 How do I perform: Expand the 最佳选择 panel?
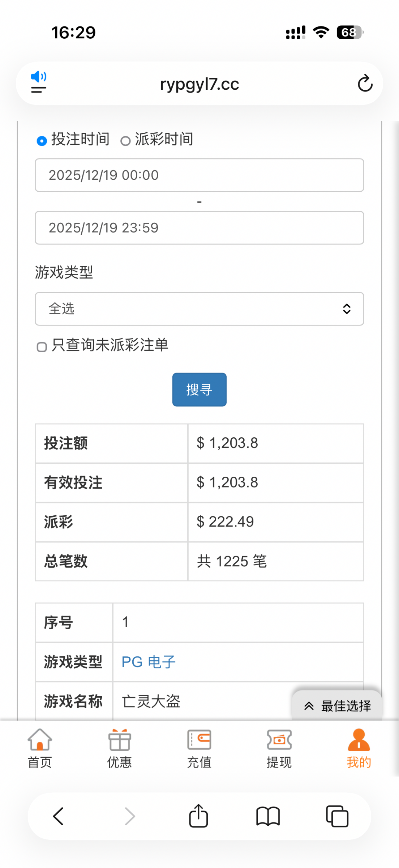(337, 706)
